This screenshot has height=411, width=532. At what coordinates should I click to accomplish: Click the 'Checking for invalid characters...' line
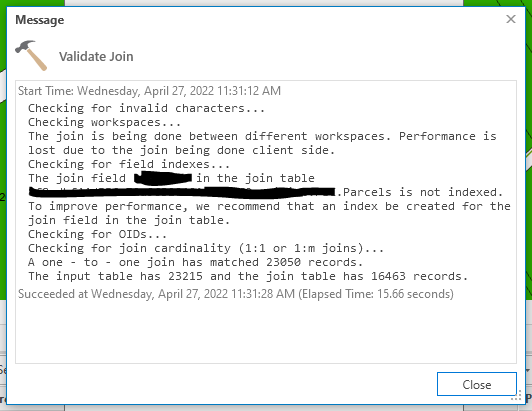(146, 108)
